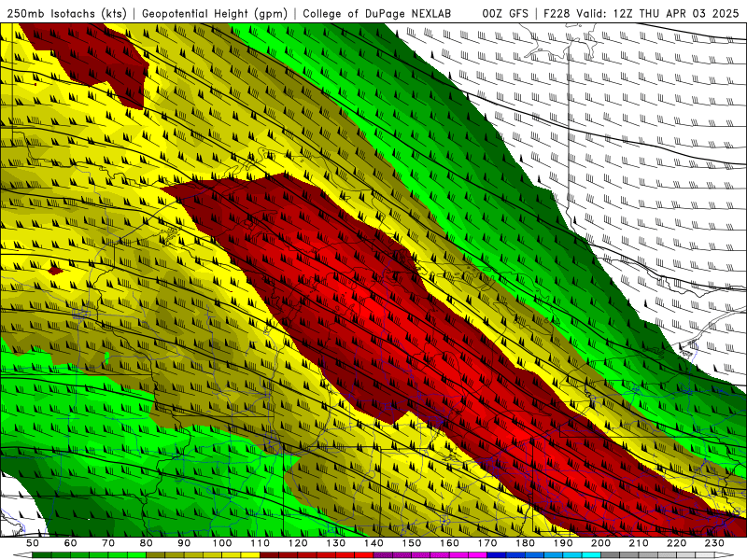Click the '60' label on the color scale

(70, 543)
